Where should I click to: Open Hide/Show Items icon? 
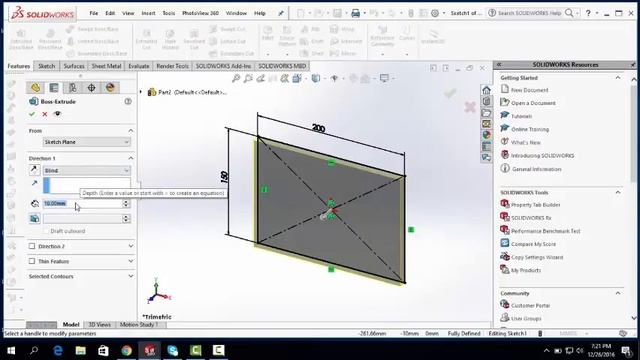pos(334,78)
